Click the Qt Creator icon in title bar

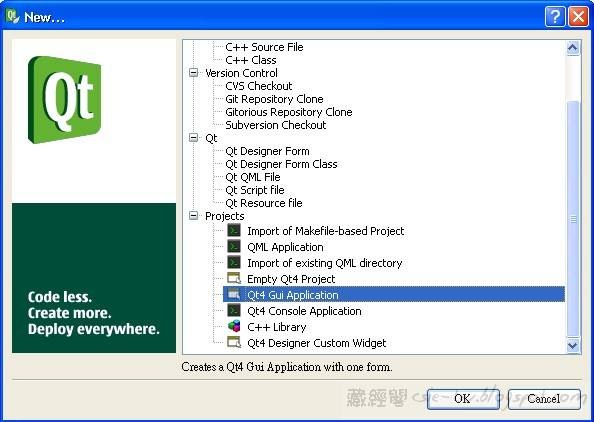point(12,16)
